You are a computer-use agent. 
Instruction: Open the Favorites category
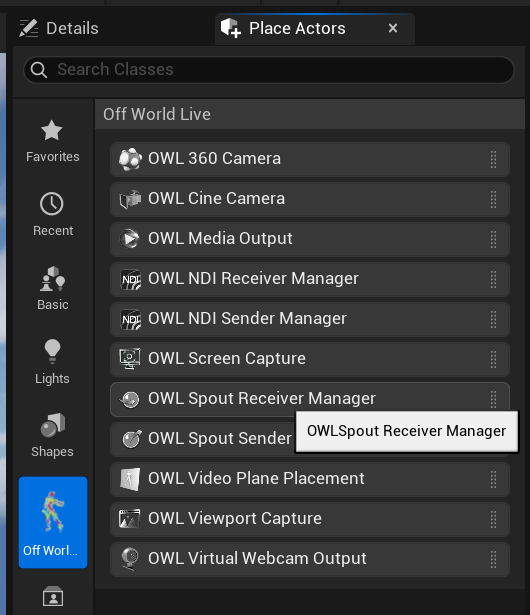pos(53,141)
